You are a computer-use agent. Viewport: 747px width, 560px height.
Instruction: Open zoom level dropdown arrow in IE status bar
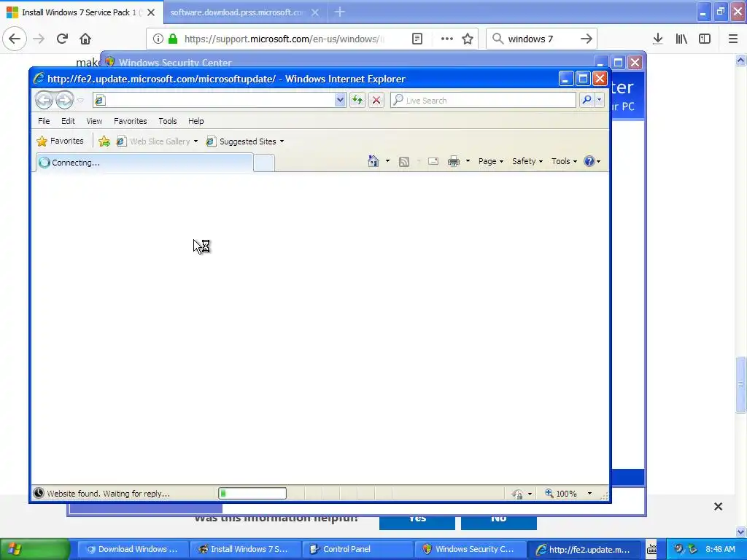click(x=589, y=494)
